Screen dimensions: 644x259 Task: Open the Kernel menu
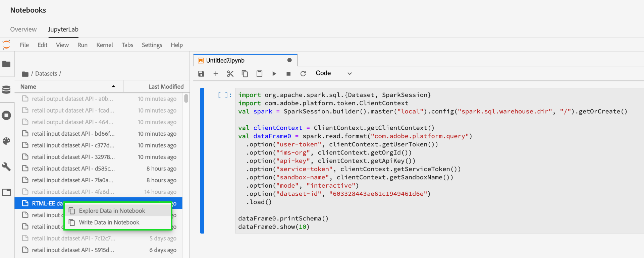(105, 45)
